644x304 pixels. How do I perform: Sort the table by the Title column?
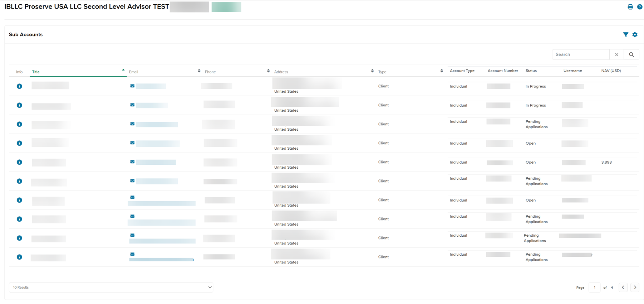tap(78, 72)
